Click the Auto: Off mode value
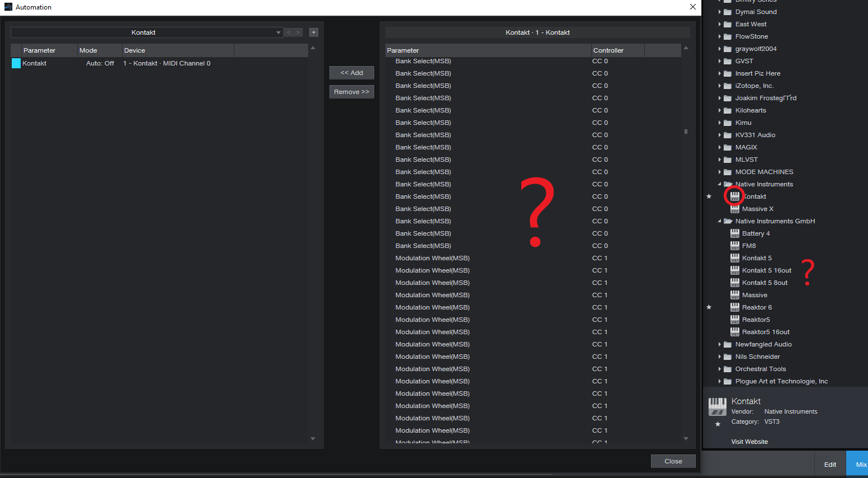This screenshot has width=868, height=478. (100, 63)
